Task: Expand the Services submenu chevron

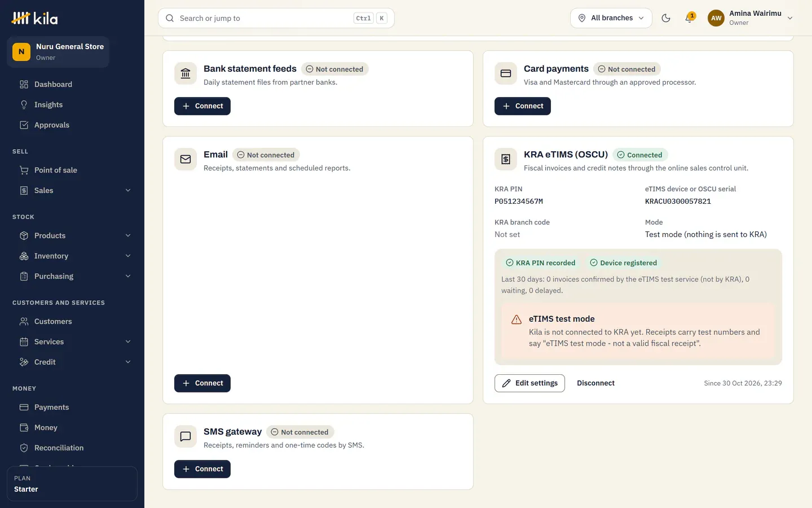Action: point(128,341)
